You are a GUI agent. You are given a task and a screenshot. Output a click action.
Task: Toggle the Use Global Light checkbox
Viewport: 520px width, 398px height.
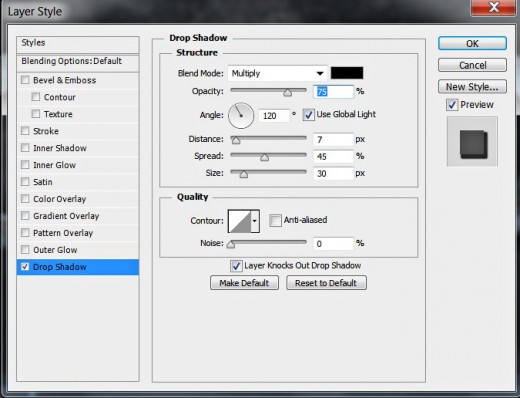pyautogui.click(x=309, y=115)
